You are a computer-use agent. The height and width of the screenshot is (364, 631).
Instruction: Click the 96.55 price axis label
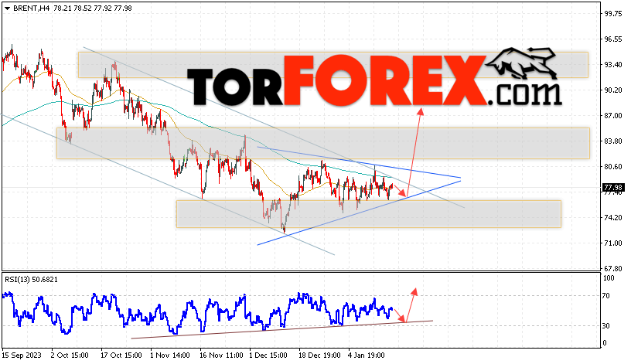pyautogui.click(x=613, y=39)
